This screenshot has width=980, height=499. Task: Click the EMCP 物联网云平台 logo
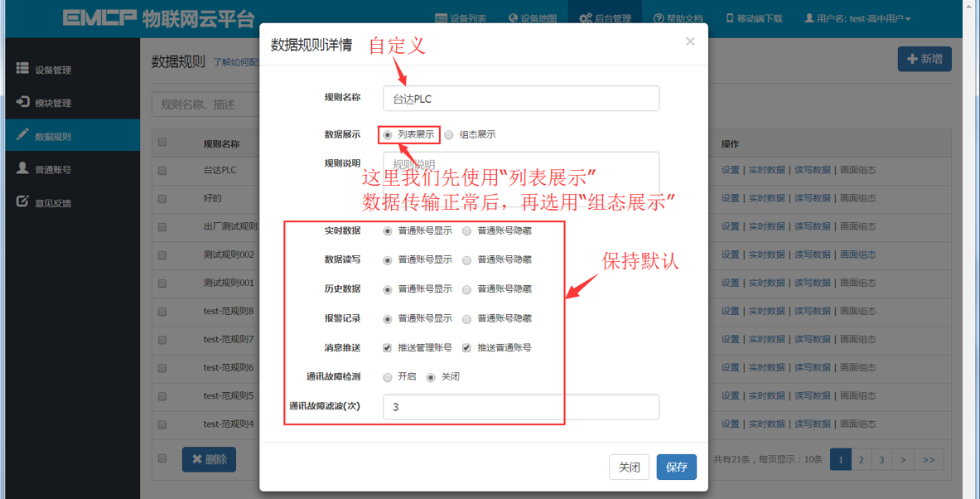(x=159, y=18)
